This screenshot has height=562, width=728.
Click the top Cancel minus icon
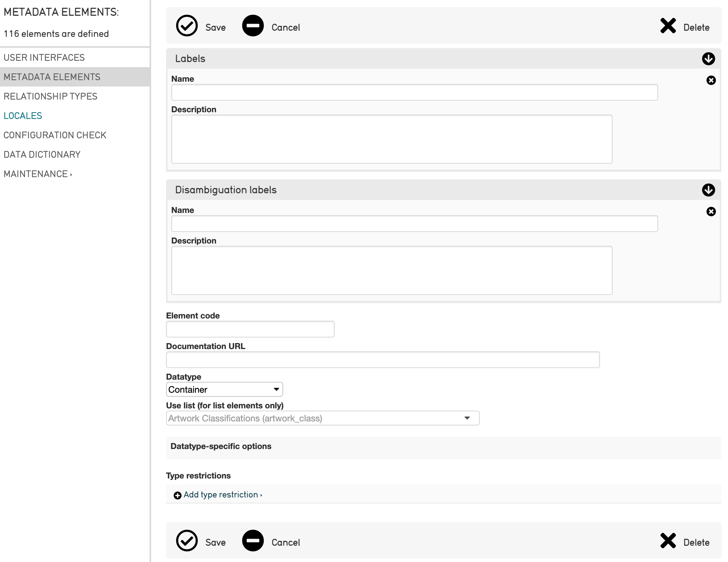[x=253, y=26]
